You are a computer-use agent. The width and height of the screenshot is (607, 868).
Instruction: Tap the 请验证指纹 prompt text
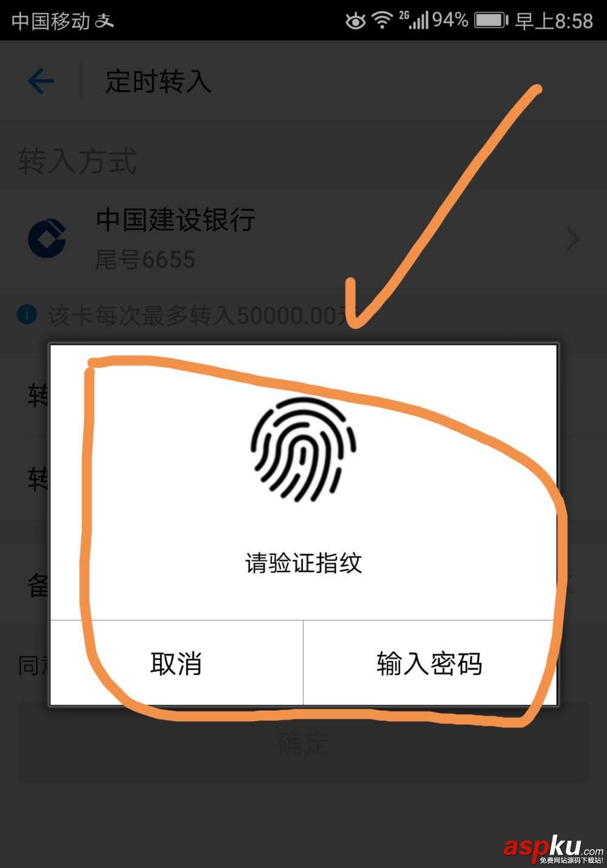tap(303, 563)
